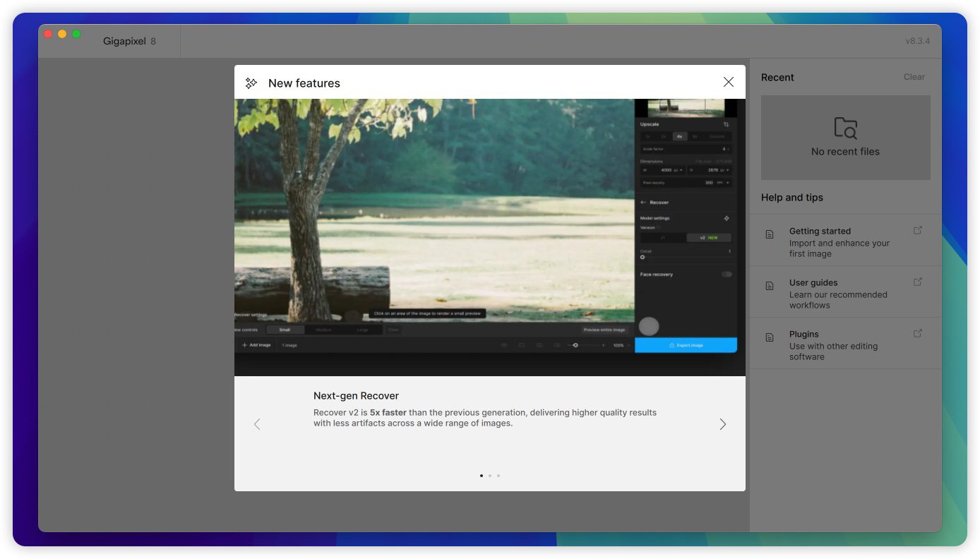Click the blue Export image button in preview
The width and height of the screenshot is (980, 559).
(x=686, y=345)
